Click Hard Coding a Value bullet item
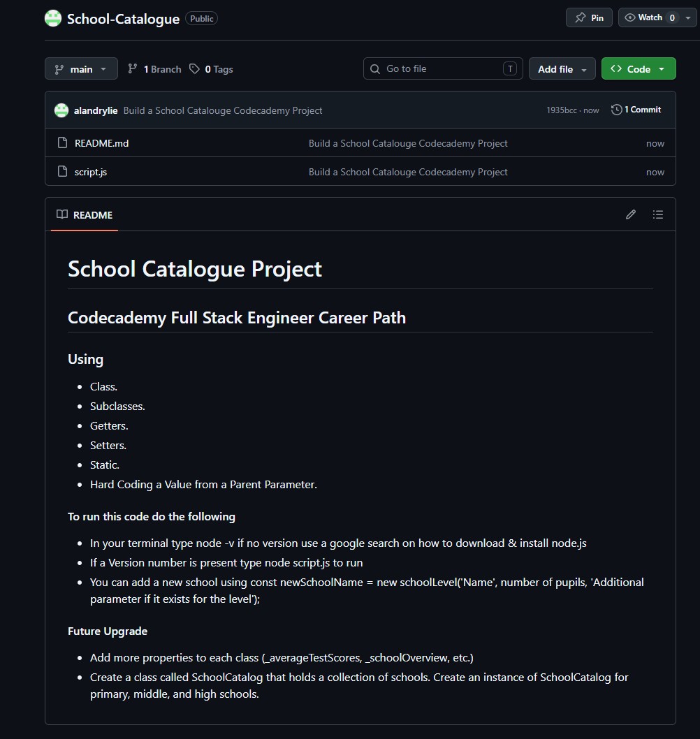The width and height of the screenshot is (700, 739). pyautogui.click(x=203, y=485)
